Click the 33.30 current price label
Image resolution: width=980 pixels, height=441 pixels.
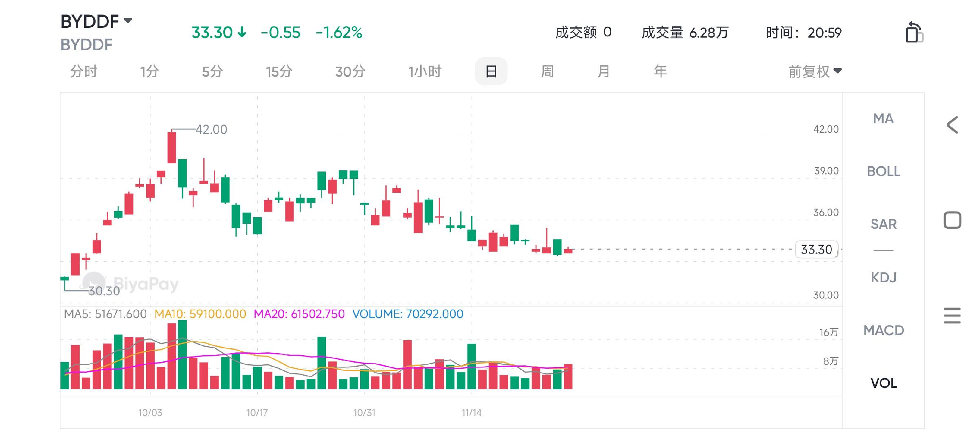tap(816, 249)
